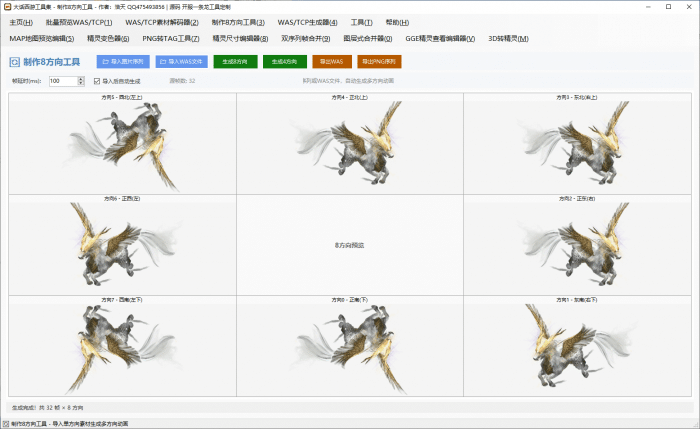Focus the frame delay field showing 100
Screen dimensions: 700x429
(63, 81)
